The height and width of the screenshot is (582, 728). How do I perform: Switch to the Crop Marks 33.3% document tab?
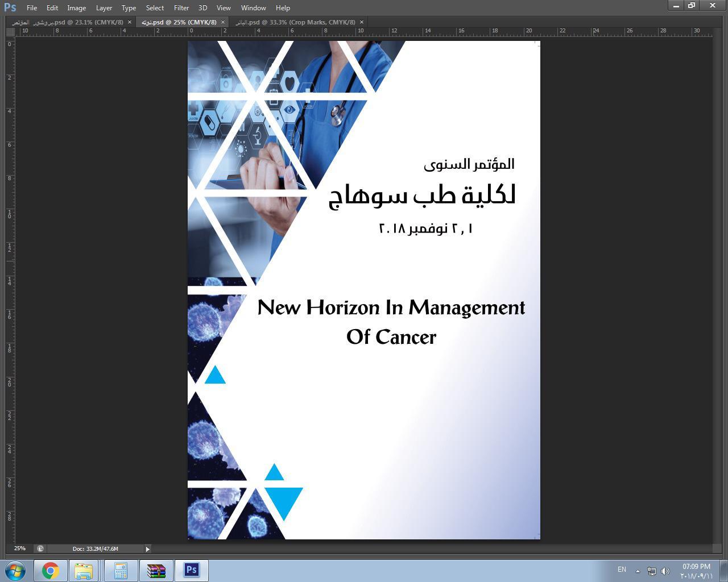click(x=296, y=22)
